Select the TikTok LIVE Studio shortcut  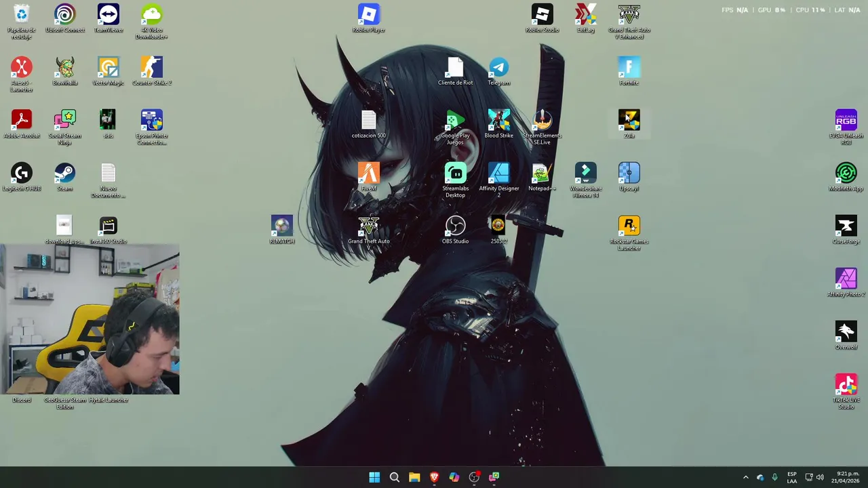[x=846, y=392]
